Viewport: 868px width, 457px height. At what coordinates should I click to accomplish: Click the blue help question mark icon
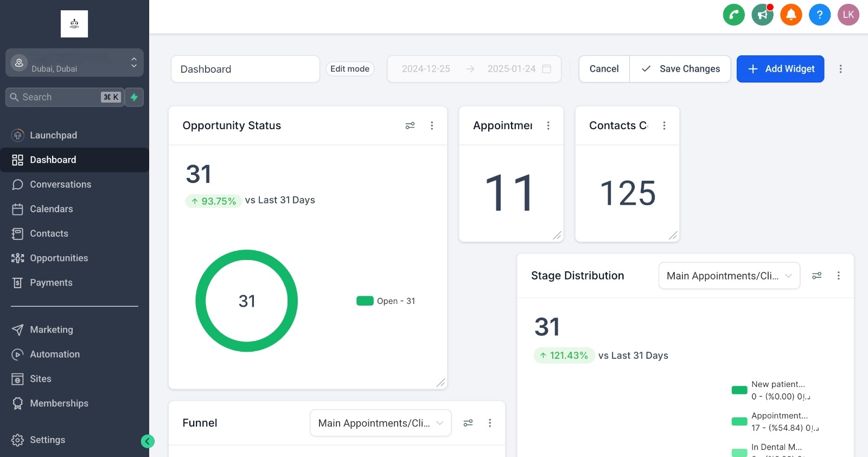pos(820,15)
